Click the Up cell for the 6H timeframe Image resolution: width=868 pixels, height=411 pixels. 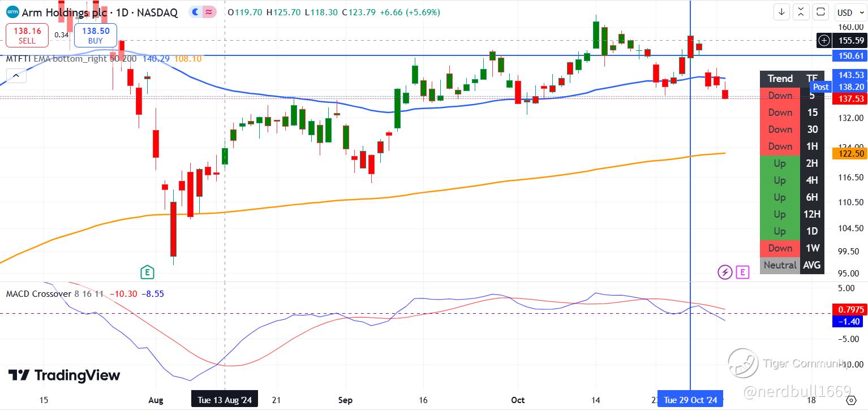(780, 197)
